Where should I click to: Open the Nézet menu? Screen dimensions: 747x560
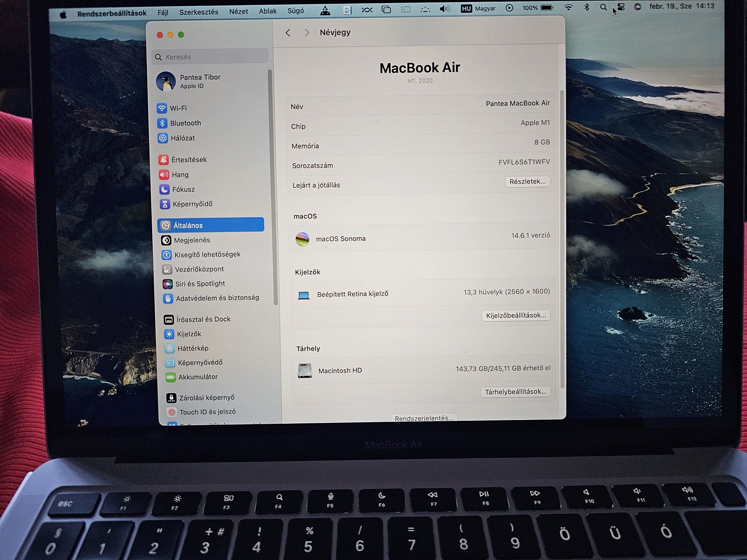[239, 12]
